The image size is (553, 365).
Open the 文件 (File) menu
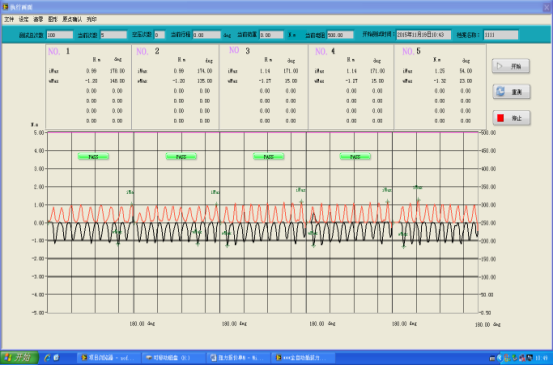click(x=9, y=19)
